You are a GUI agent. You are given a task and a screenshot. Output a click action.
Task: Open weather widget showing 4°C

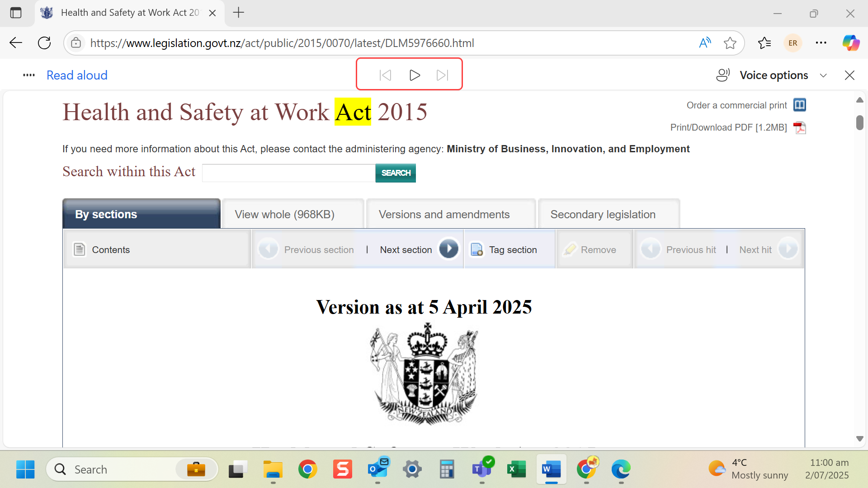pos(748,469)
